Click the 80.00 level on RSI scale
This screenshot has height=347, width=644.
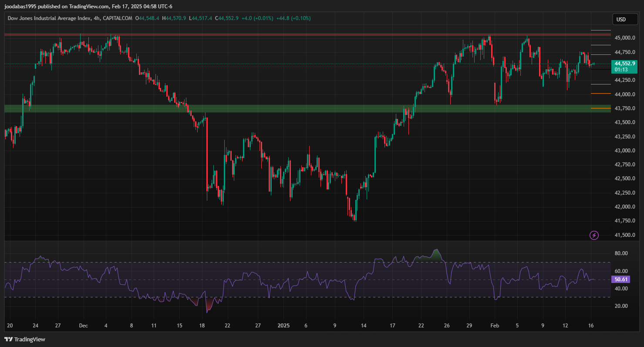click(621, 253)
